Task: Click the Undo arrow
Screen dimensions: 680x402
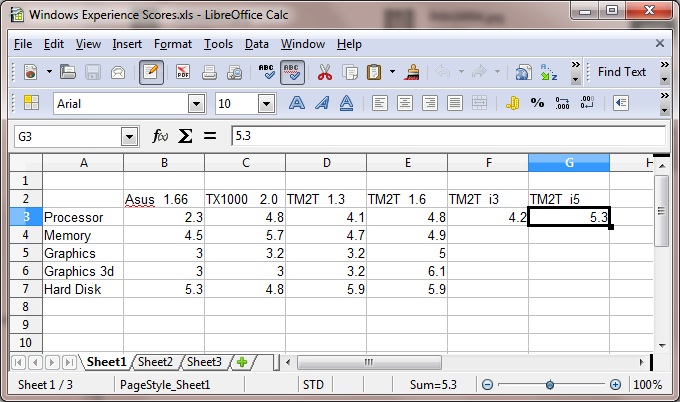Action: click(x=442, y=72)
